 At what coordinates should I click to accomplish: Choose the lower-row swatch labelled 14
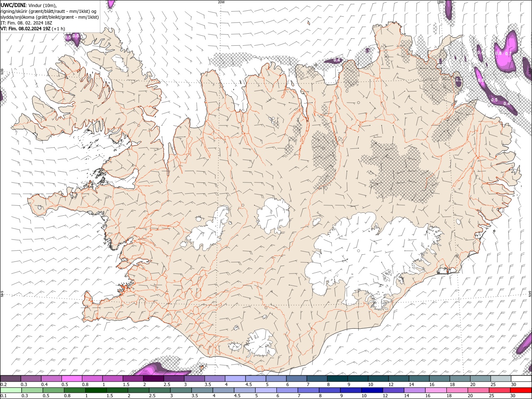pyautogui.click(x=414, y=390)
